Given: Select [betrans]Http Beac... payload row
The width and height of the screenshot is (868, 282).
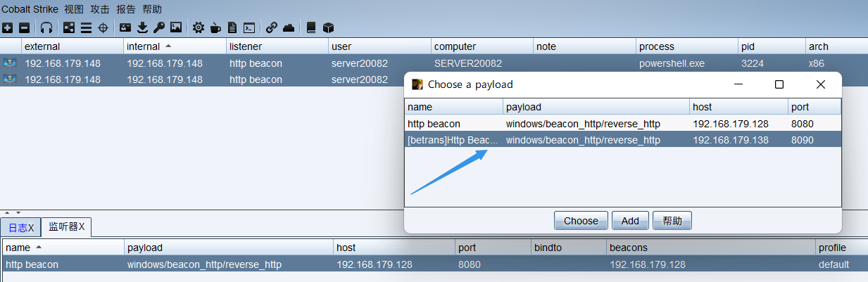Looking at the screenshot, I should coord(623,140).
